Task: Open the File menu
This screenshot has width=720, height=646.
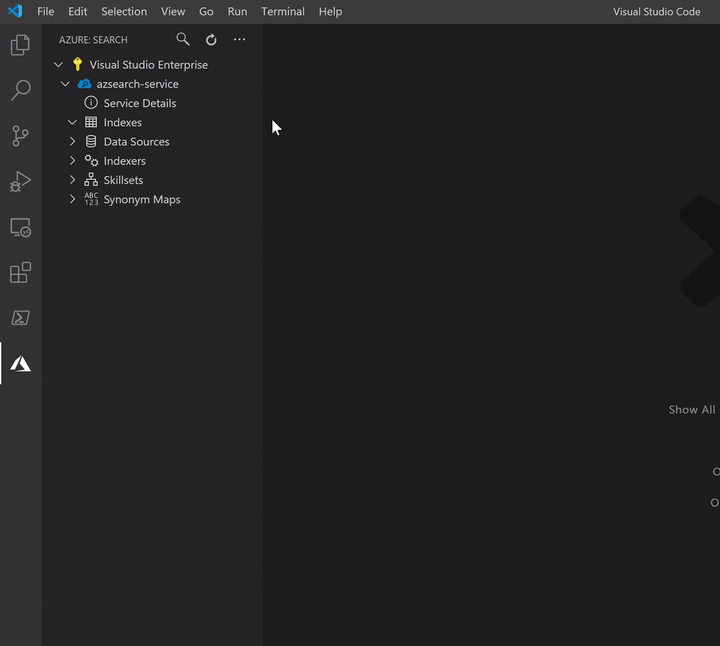Action: click(45, 11)
